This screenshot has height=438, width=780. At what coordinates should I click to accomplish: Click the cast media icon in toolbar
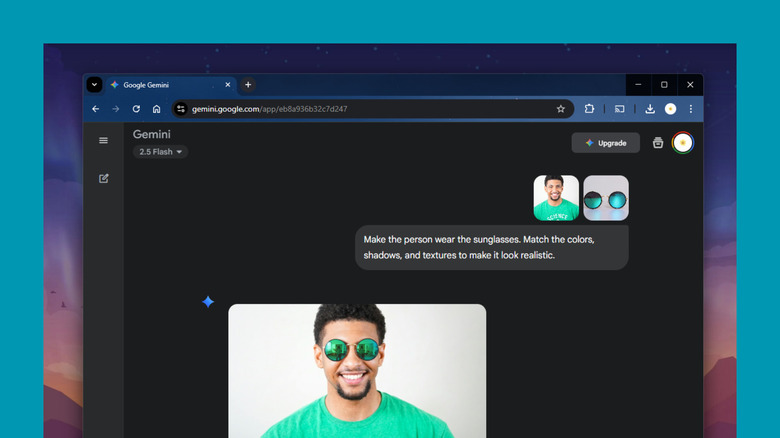tap(620, 109)
